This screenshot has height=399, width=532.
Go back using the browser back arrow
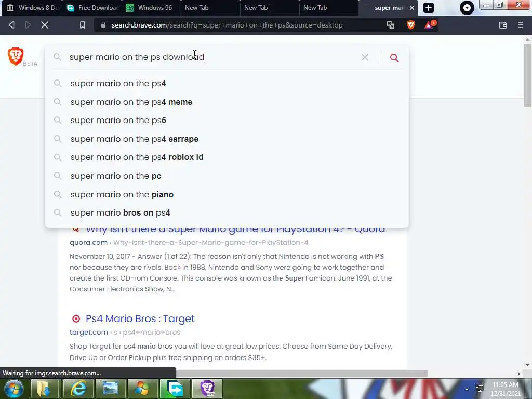click(11, 25)
